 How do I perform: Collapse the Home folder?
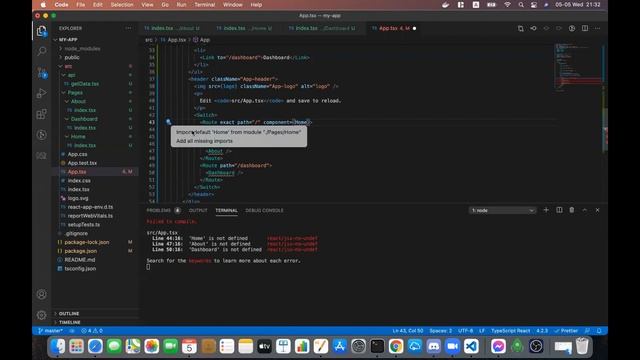click(78, 136)
